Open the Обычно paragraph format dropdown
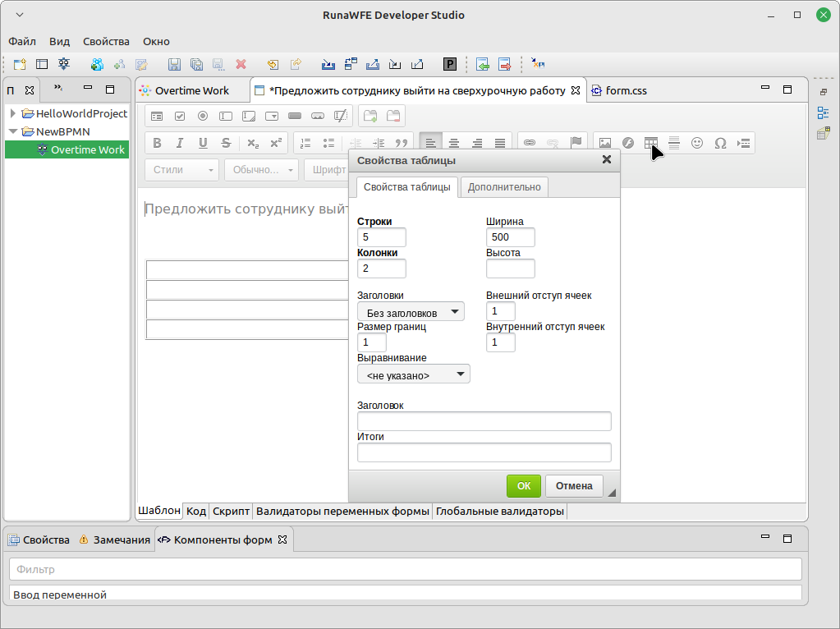This screenshot has width=840, height=629. [x=261, y=170]
